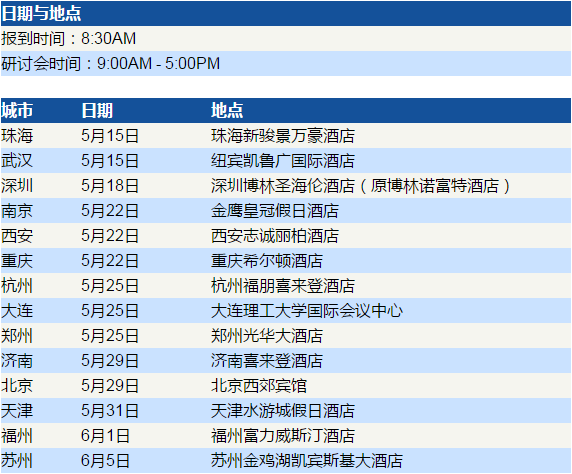Click the 5月31日 date for 天津
The image size is (572, 474).
pos(110,411)
